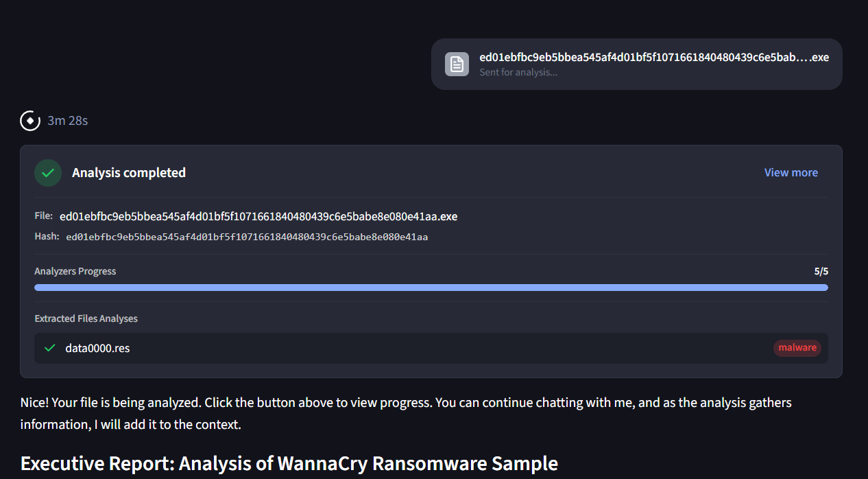Click the green check next to data0000.res
This screenshot has height=479, width=868.
[x=49, y=348]
